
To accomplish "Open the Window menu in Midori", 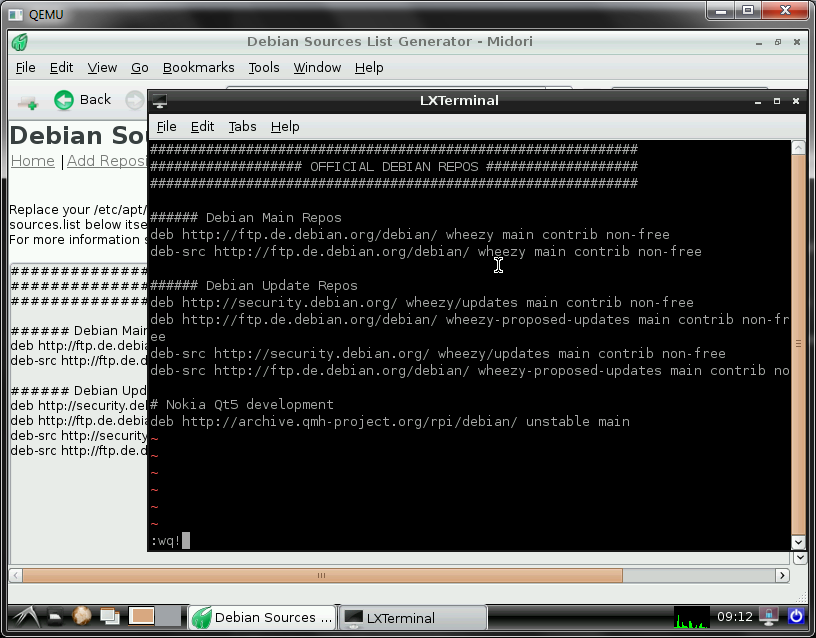I will (317, 68).
